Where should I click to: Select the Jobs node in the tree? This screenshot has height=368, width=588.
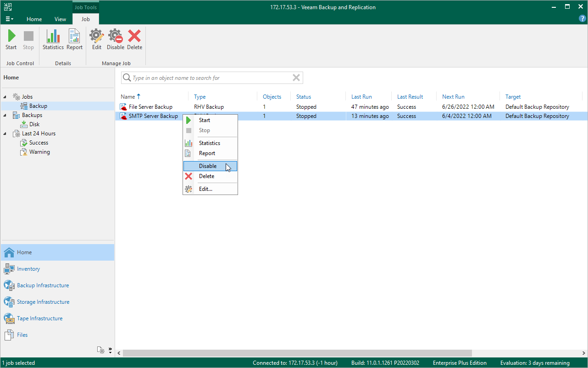click(x=27, y=97)
